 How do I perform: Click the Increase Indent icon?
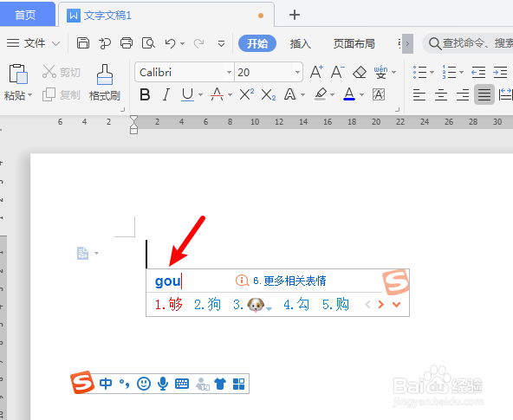pos(500,72)
